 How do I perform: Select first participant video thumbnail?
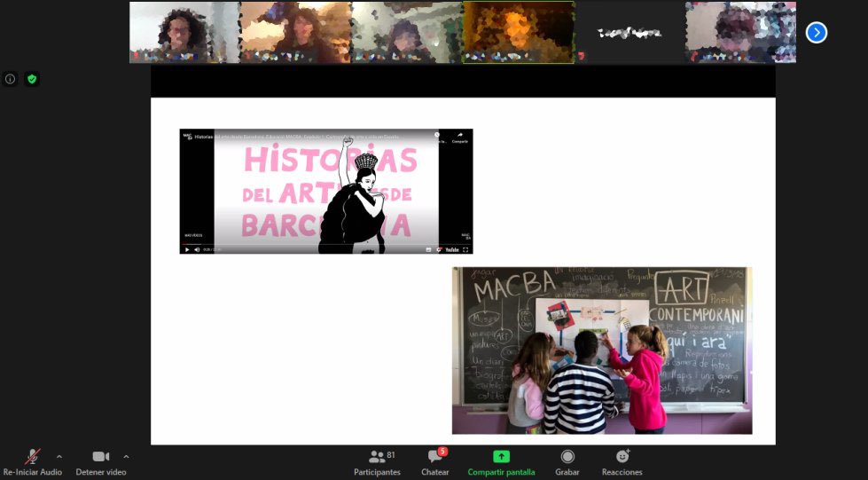click(x=184, y=32)
